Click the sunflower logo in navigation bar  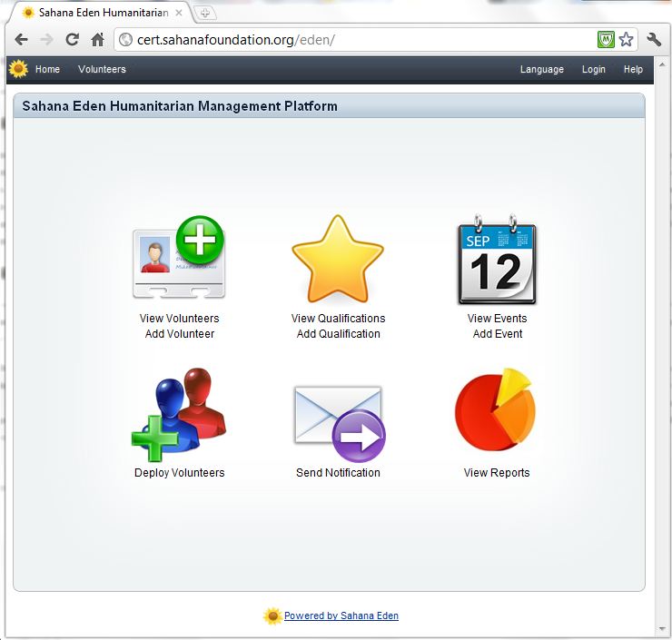18,69
